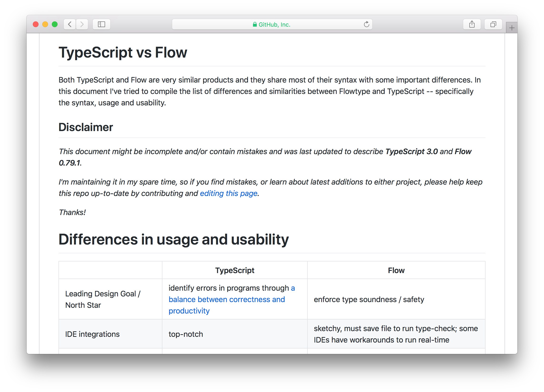Click the 'Thanks!' italic line
This screenshot has height=392, width=544.
[72, 213]
